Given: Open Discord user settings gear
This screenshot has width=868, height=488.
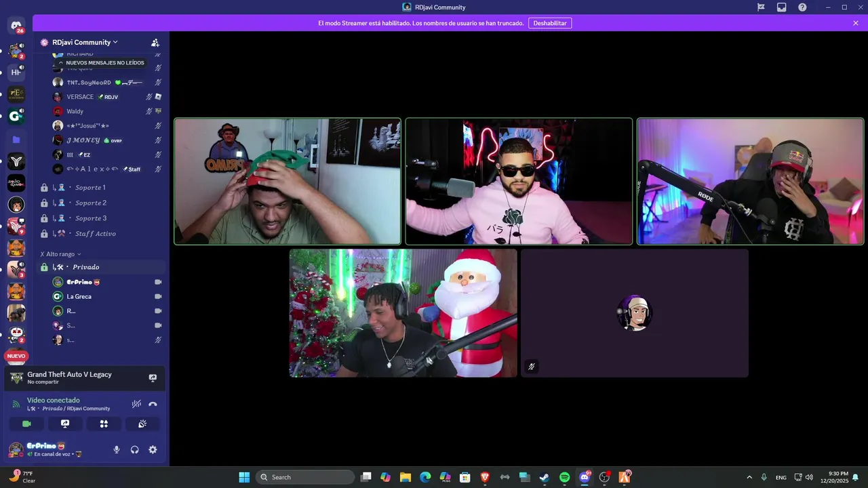Looking at the screenshot, I should (x=153, y=449).
